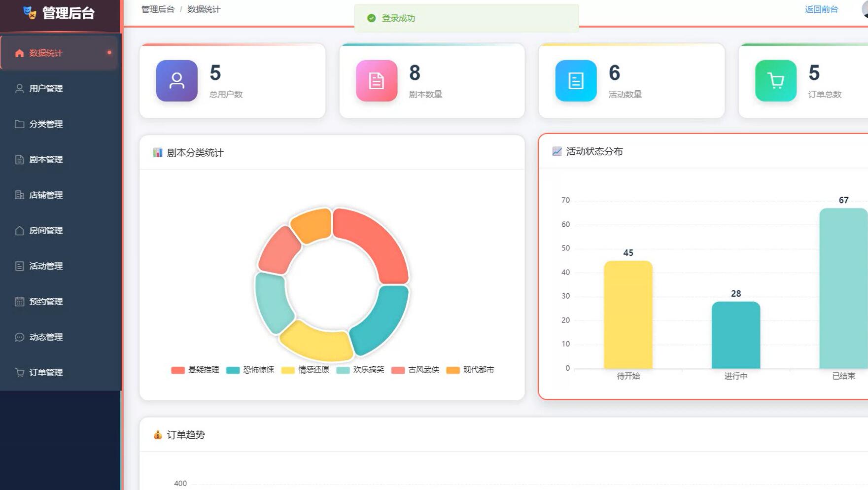Screen dimensions: 868x490
Task: Open 动态管理 in the sidebar
Action: click(59, 337)
